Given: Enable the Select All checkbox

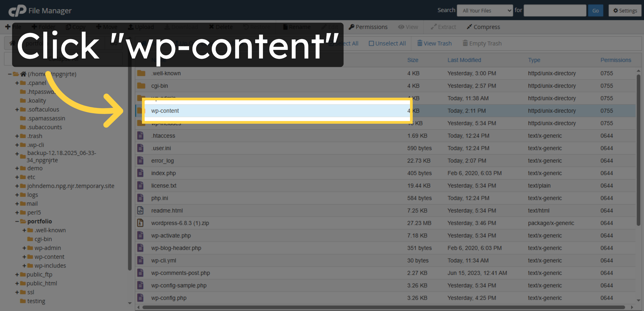Looking at the screenshot, I should pyautogui.click(x=344, y=43).
